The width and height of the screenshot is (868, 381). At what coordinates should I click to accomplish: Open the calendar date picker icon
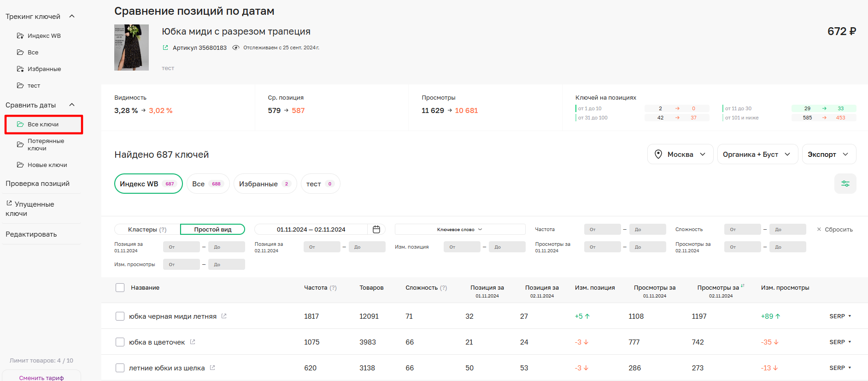(x=376, y=229)
